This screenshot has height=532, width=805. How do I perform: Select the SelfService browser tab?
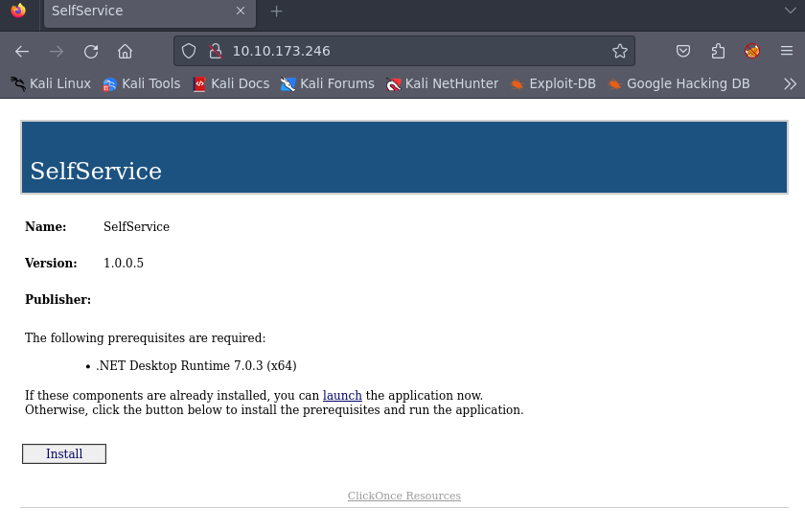click(134, 12)
